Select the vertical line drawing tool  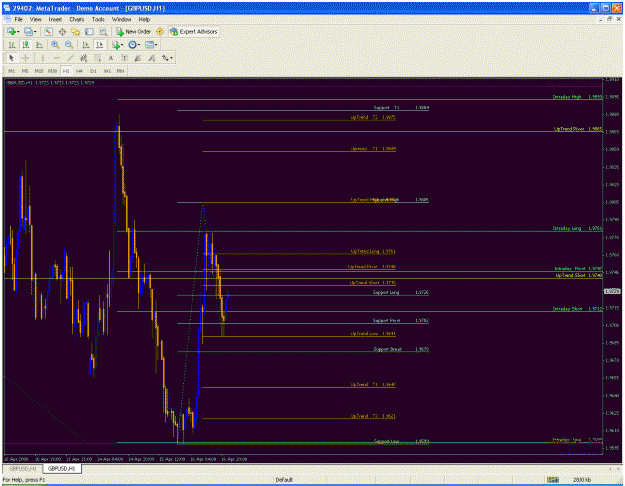click(42, 58)
